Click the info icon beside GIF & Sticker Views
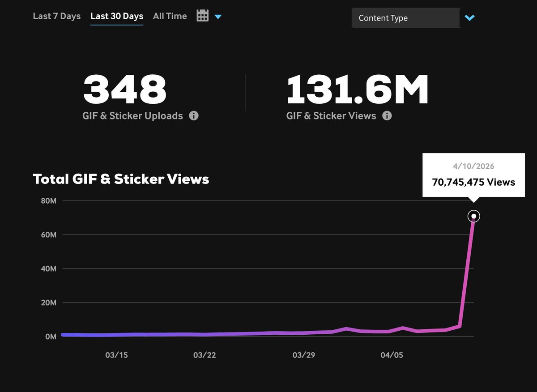 coord(387,116)
